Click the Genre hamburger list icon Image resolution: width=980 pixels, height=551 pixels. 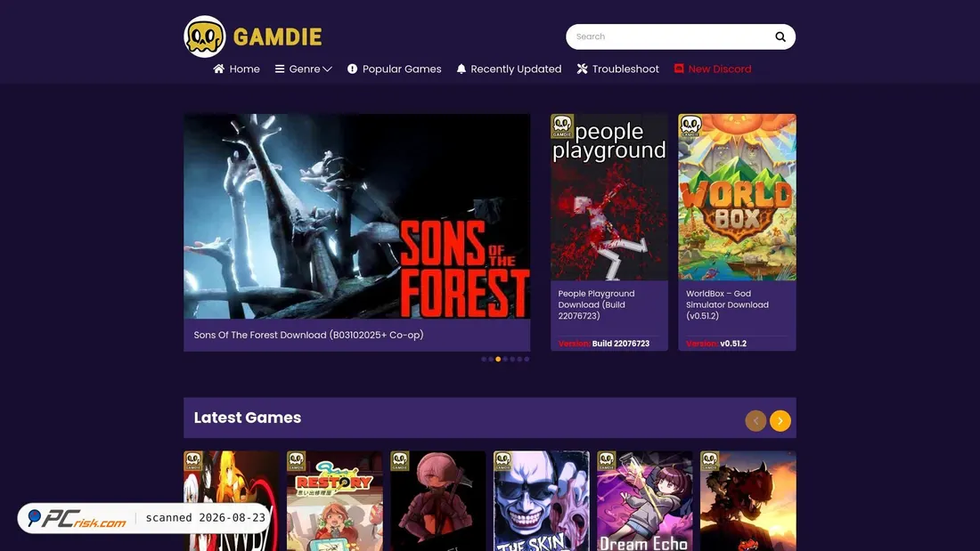(280, 69)
